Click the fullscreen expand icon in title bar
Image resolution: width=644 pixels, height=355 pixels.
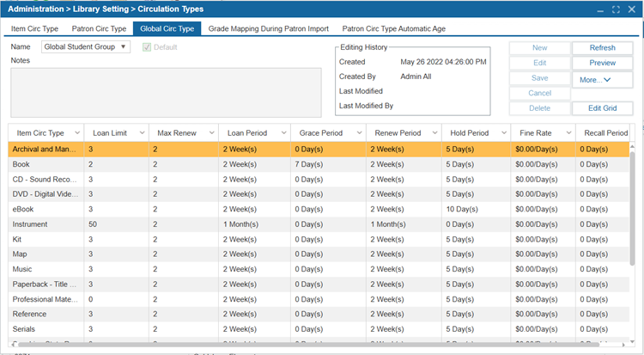coord(616,9)
